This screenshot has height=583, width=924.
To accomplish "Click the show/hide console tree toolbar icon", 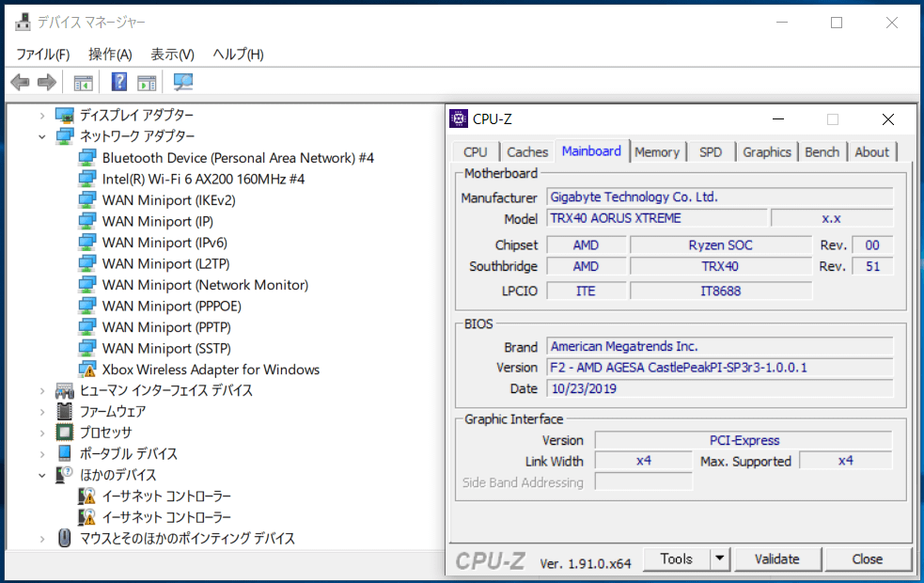I will tap(83, 83).
